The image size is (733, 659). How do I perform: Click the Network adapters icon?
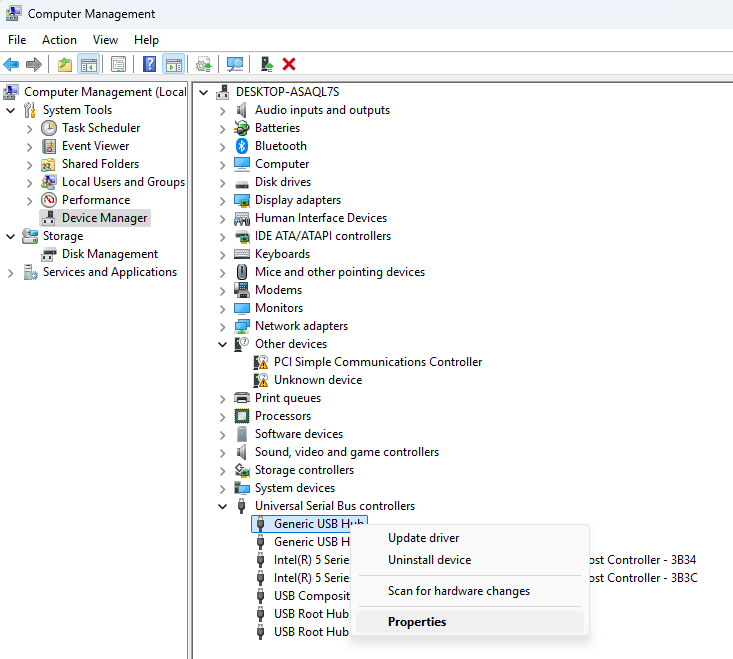(x=242, y=326)
